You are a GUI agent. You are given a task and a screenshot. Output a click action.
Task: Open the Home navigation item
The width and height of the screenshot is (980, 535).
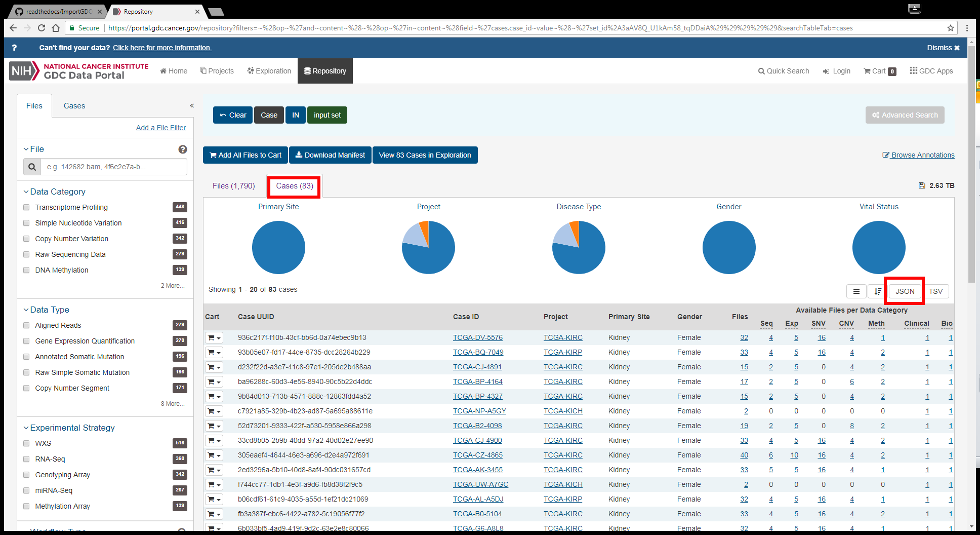point(174,71)
